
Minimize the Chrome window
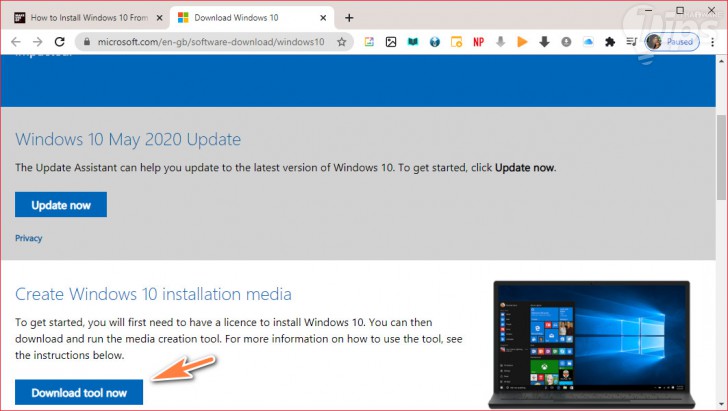tap(648, 10)
